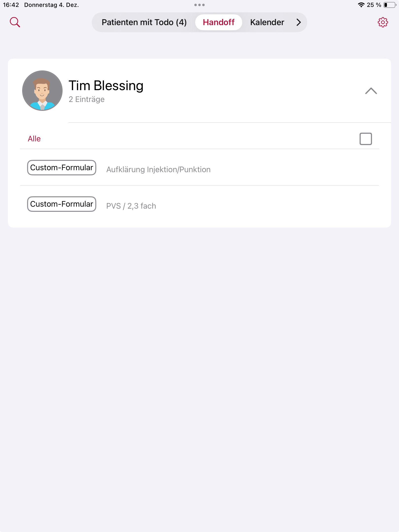Show more tabs with the right arrow
The image size is (399, 532).
(x=299, y=22)
